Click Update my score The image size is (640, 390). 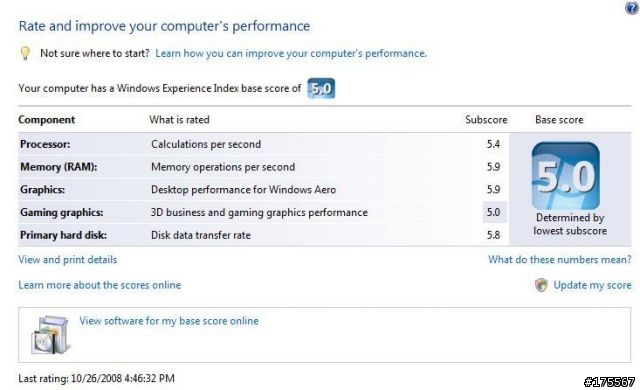point(592,285)
